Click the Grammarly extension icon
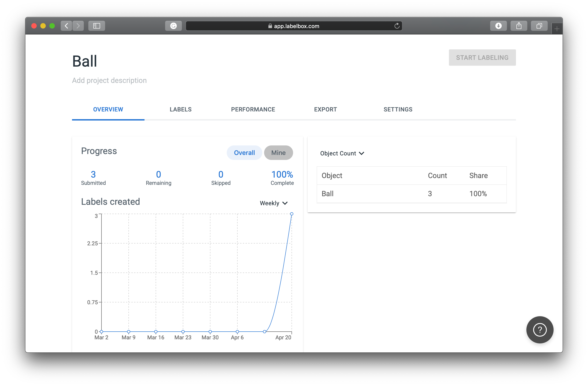Viewport: 588px width, 386px height. [174, 26]
